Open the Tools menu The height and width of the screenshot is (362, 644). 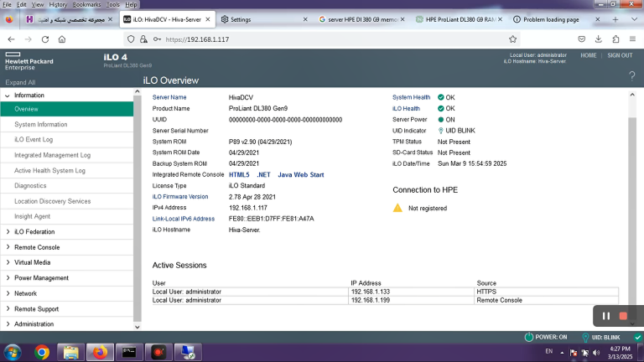point(113,4)
